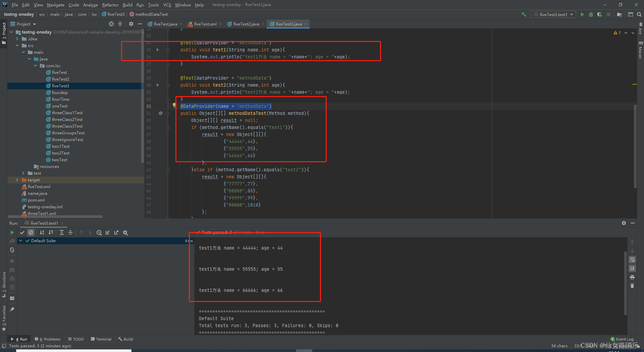Open the Refactor menu

(x=110, y=5)
